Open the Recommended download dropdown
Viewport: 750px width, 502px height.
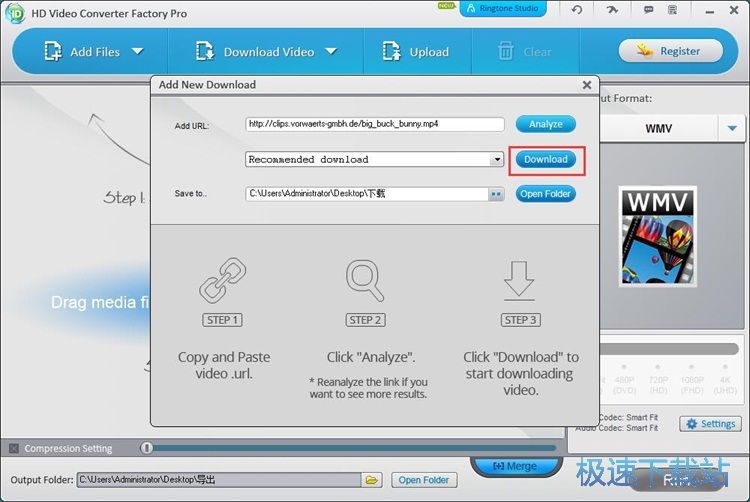pyautogui.click(x=497, y=159)
